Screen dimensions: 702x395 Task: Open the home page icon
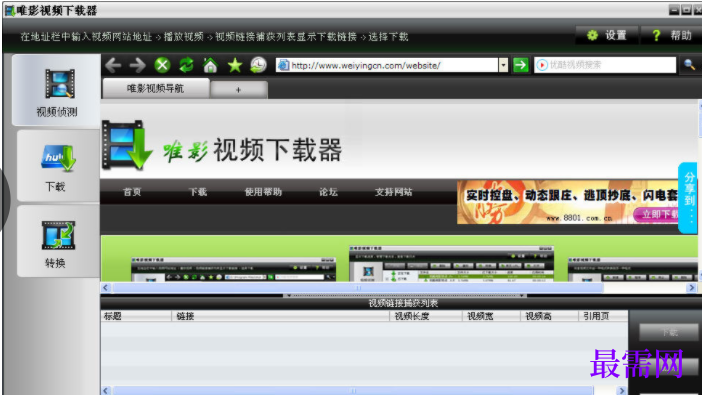click(x=210, y=65)
